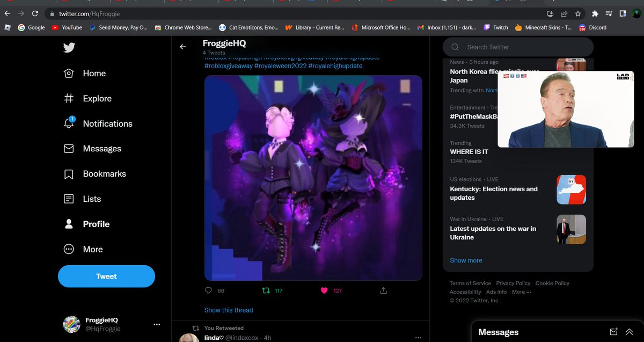The image size is (644, 342).
Task: Open the Google bookmark
Action: click(x=32, y=27)
